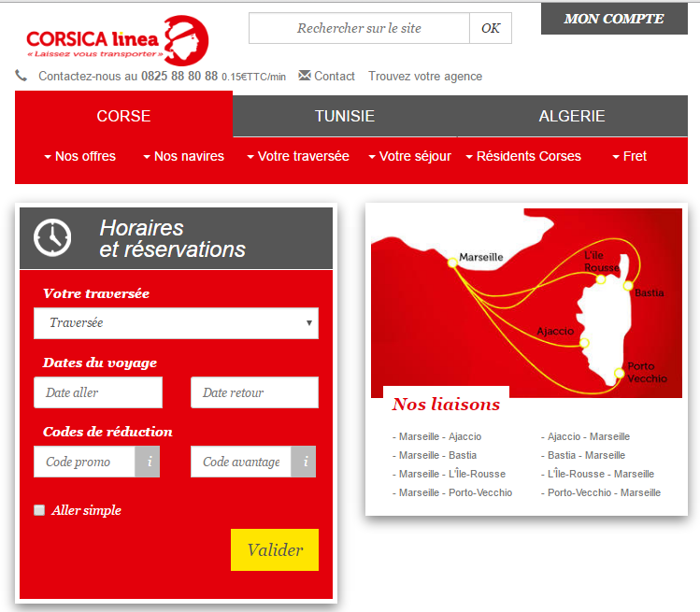700x612 pixels.
Task: Click the phone icon beside Contactez-nous
Action: 21,76
